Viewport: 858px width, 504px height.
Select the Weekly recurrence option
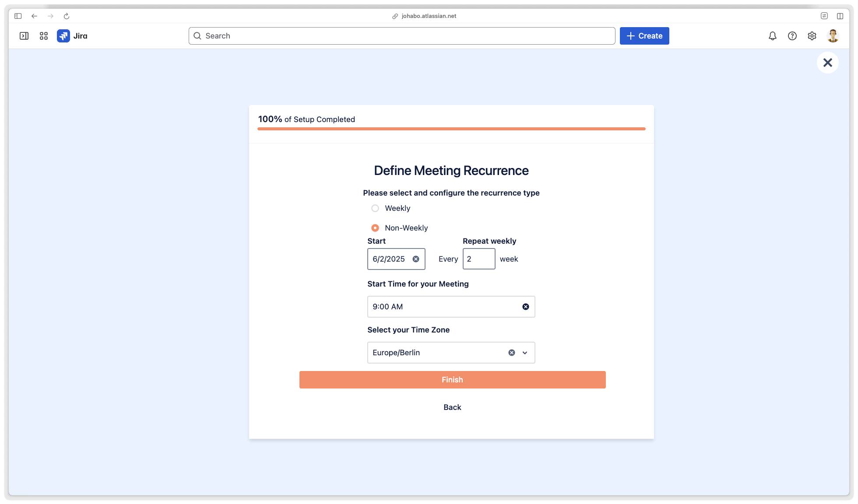[375, 208]
